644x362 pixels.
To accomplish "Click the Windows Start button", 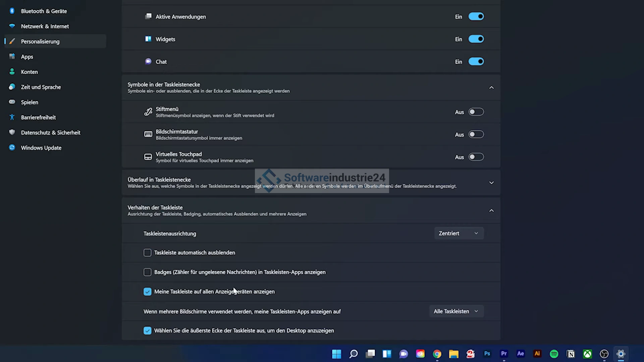I will coord(336,354).
